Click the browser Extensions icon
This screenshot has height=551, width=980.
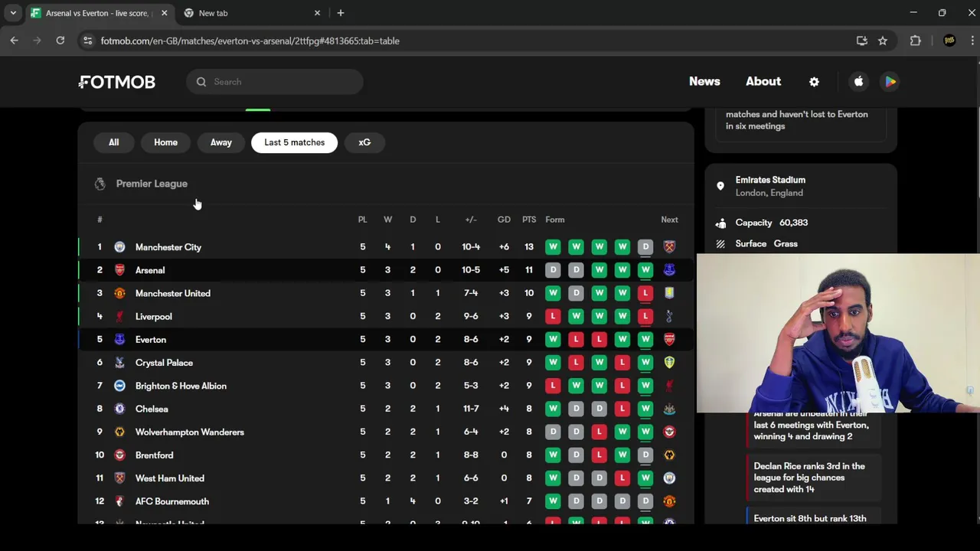(916, 41)
